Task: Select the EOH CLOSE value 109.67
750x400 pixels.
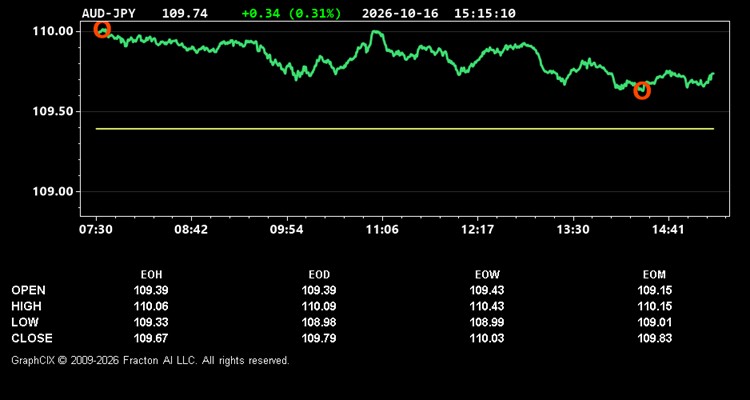Action: pos(151,338)
